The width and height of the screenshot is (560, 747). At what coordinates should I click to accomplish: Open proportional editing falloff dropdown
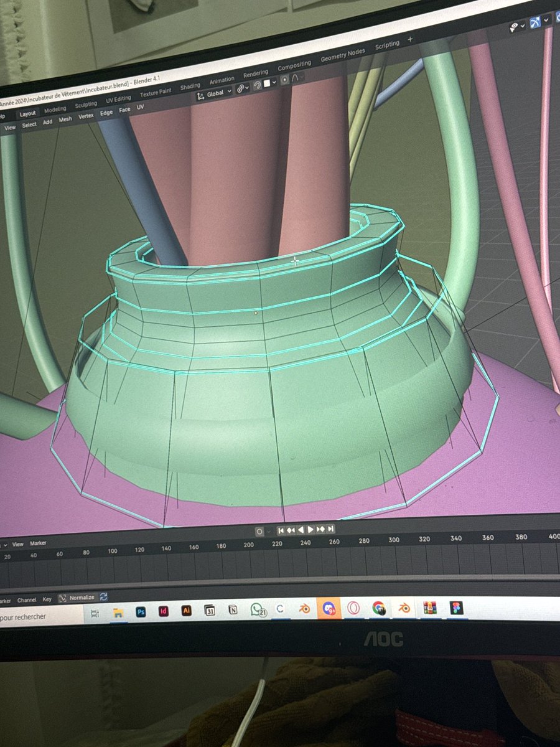297,78
